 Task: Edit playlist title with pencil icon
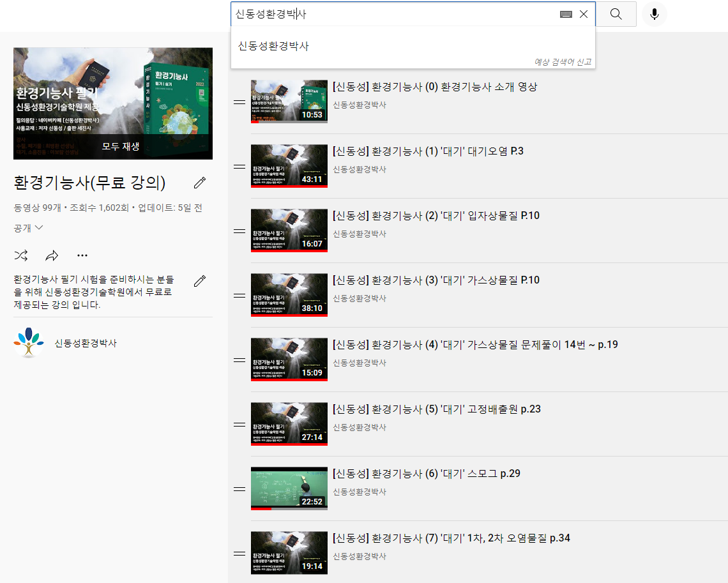(200, 183)
